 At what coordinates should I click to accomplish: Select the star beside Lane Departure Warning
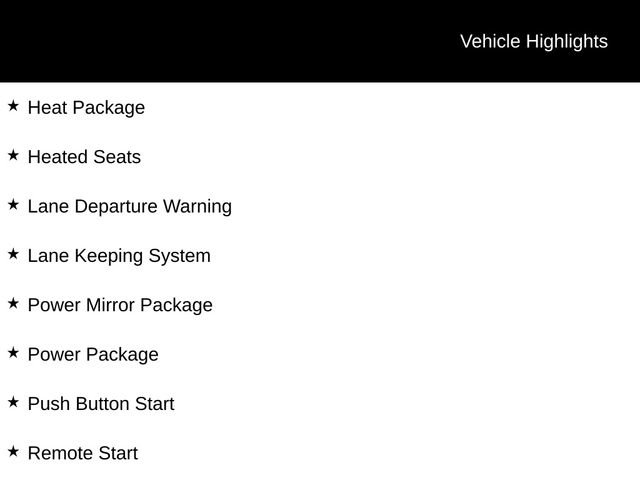[13, 204]
